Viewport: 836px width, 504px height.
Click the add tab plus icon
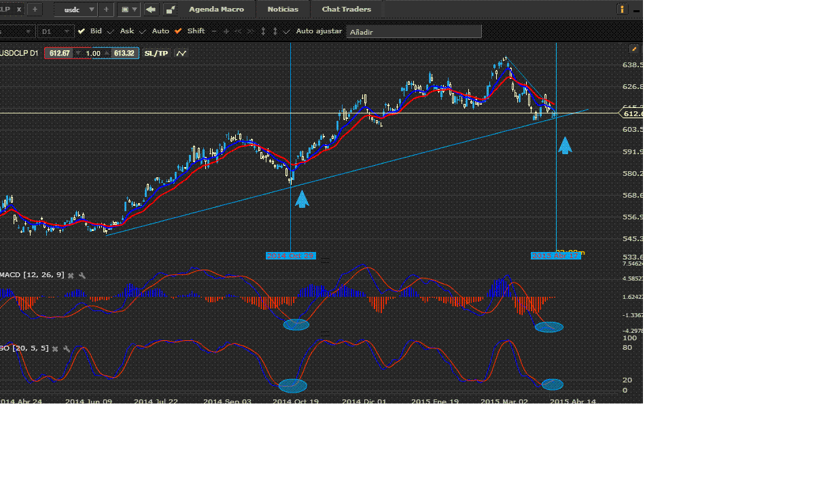35,10
